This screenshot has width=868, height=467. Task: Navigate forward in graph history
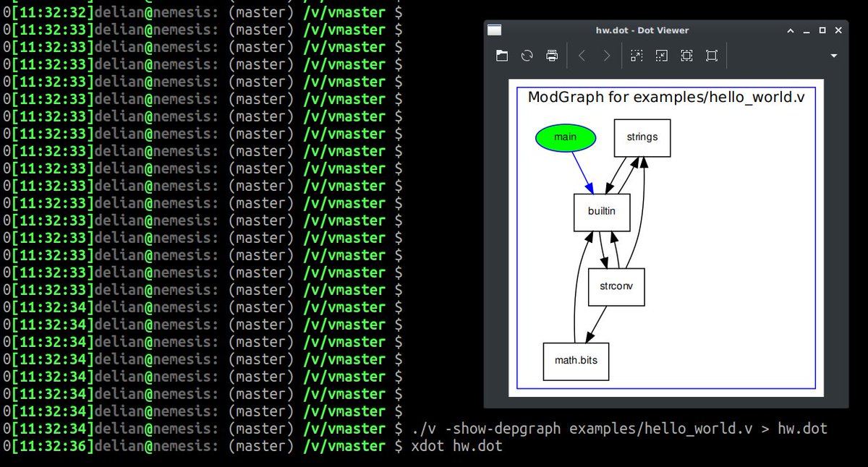[x=606, y=55]
